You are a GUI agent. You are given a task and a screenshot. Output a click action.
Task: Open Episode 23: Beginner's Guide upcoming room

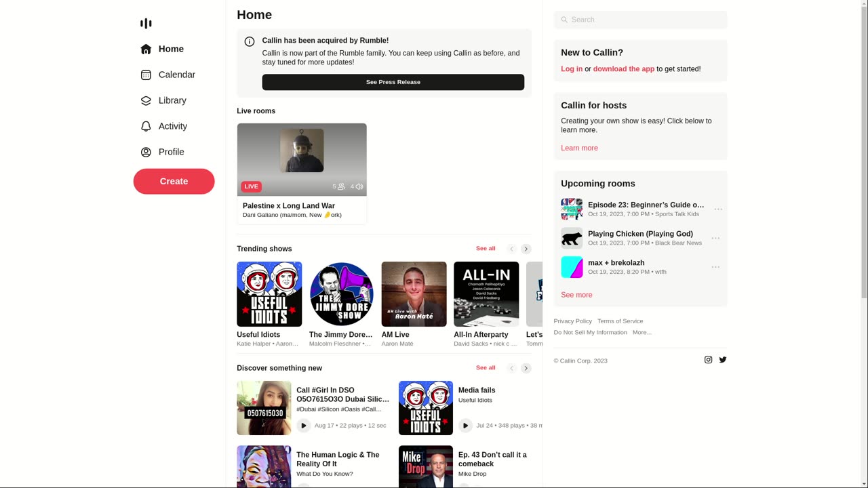point(646,205)
